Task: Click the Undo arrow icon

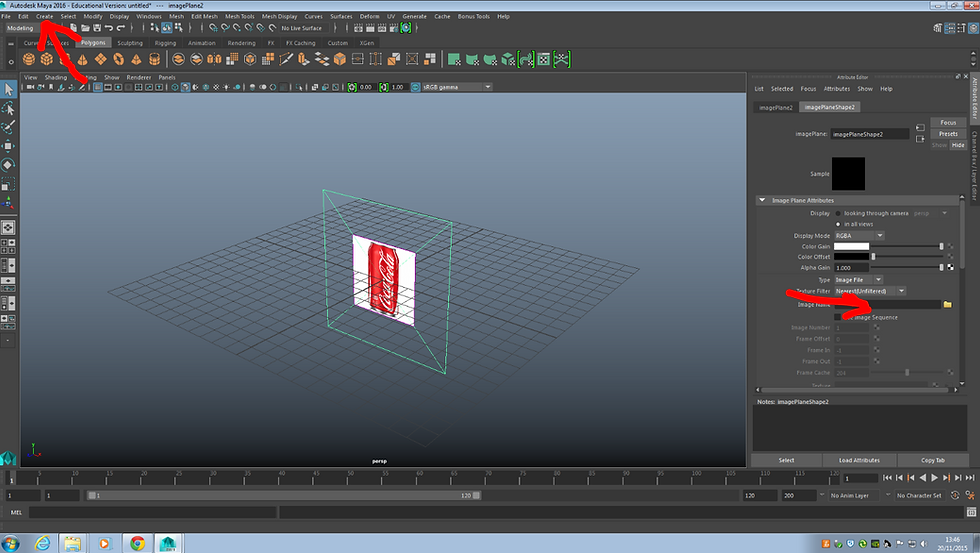Action: 109,28
